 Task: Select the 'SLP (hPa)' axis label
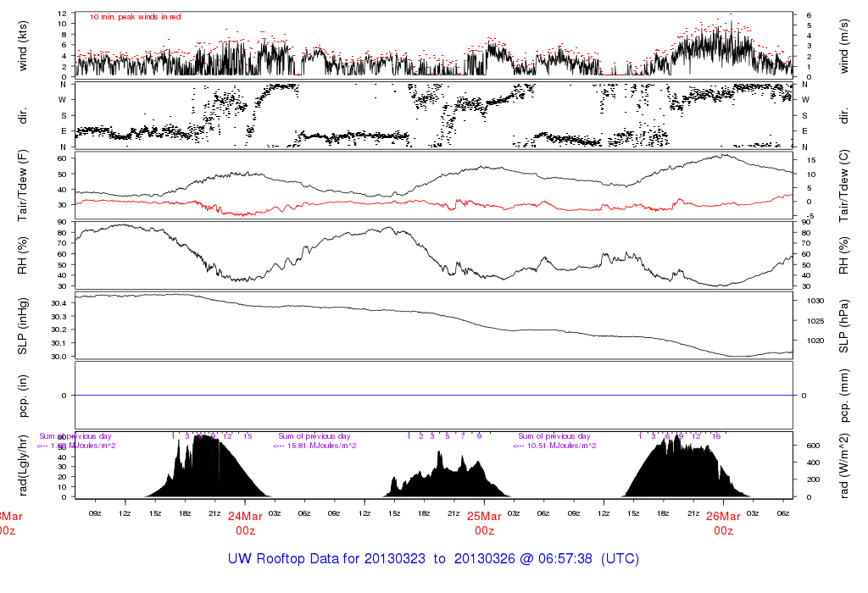tap(843, 326)
